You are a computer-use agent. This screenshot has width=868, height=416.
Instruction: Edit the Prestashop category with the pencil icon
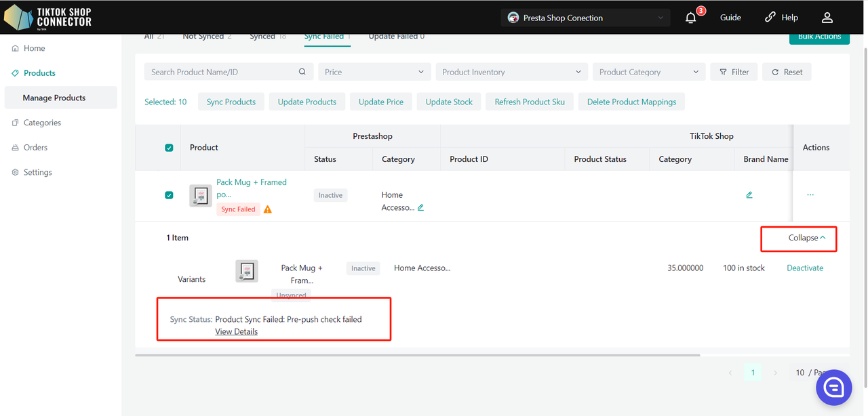click(x=420, y=207)
